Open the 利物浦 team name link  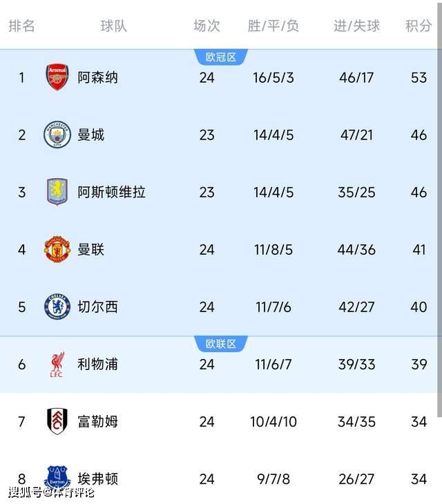click(97, 364)
